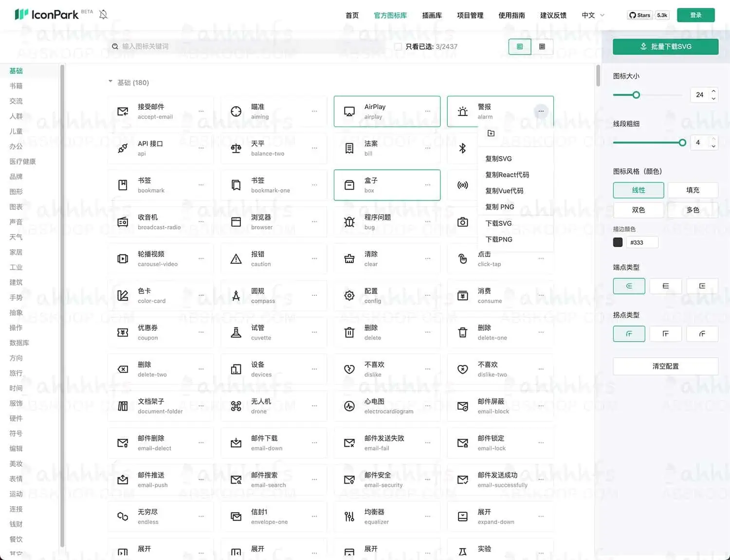Open the 插画库 navigation tab
730x560 pixels.
(432, 15)
